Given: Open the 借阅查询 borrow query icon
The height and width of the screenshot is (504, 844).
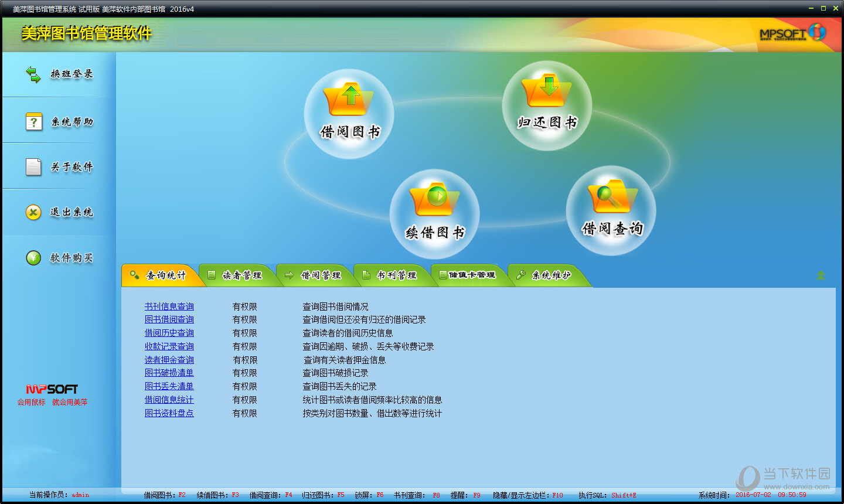Looking at the screenshot, I should click(x=611, y=197).
